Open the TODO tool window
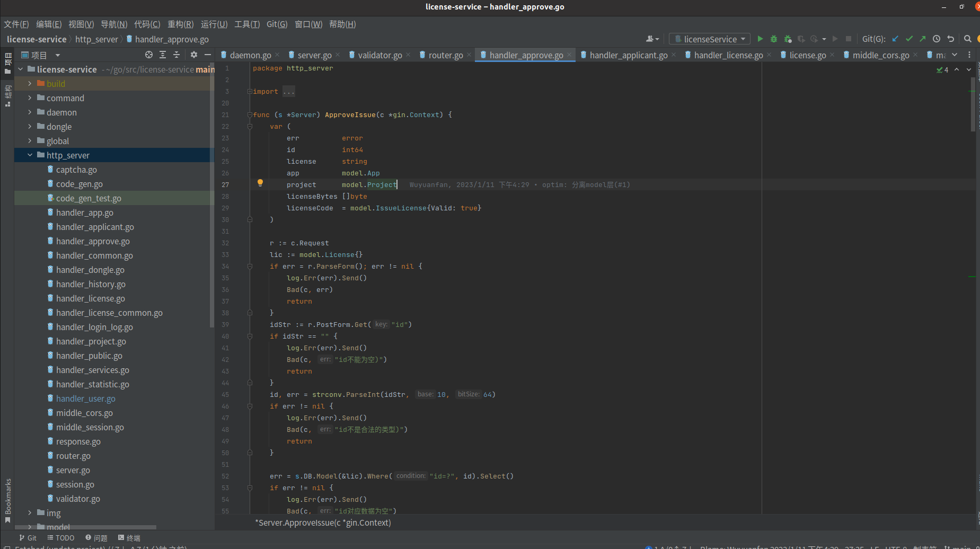Screen dimensions: 980x549 pyautogui.click(x=60, y=538)
